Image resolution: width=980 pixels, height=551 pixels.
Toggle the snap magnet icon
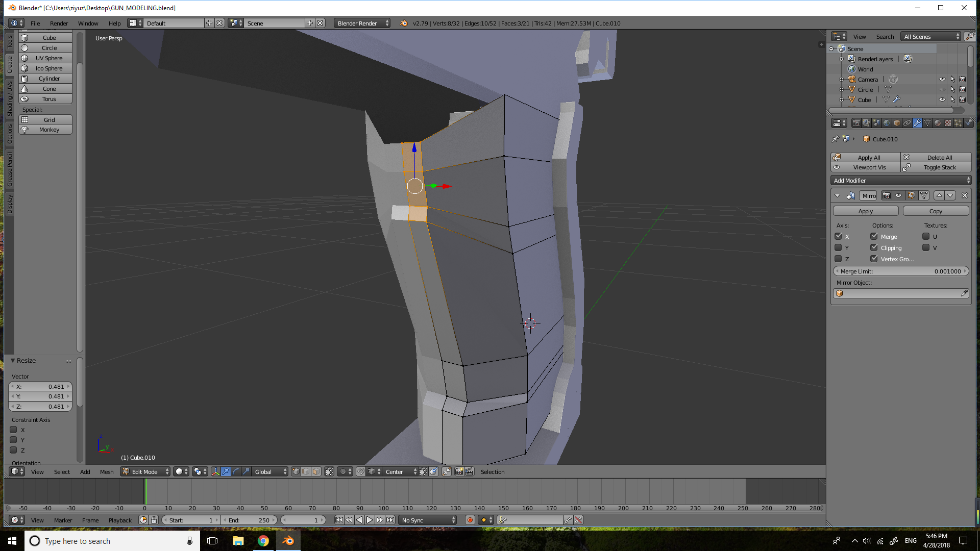[x=360, y=472]
